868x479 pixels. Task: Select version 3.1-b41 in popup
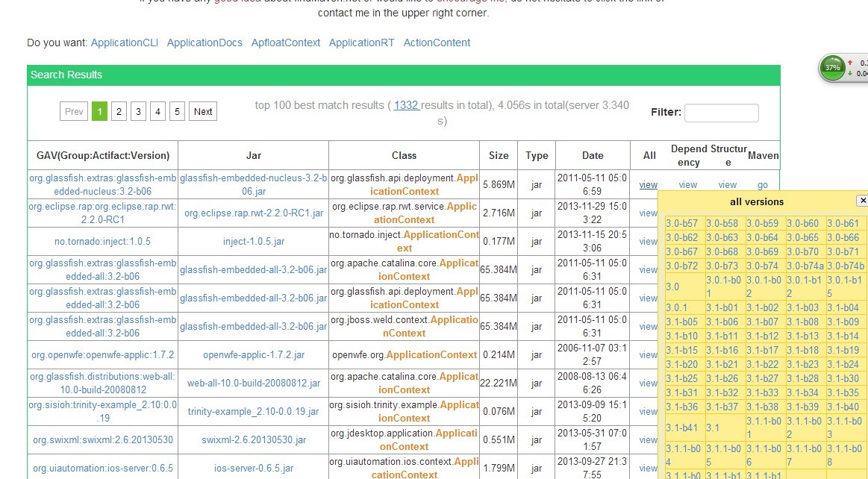tap(681, 428)
